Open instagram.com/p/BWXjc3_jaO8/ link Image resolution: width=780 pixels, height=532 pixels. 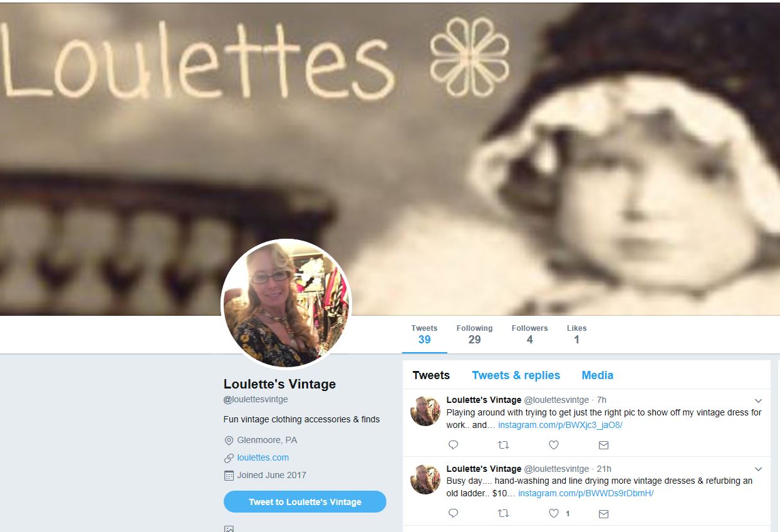pyautogui.click(x=560, y=425)
